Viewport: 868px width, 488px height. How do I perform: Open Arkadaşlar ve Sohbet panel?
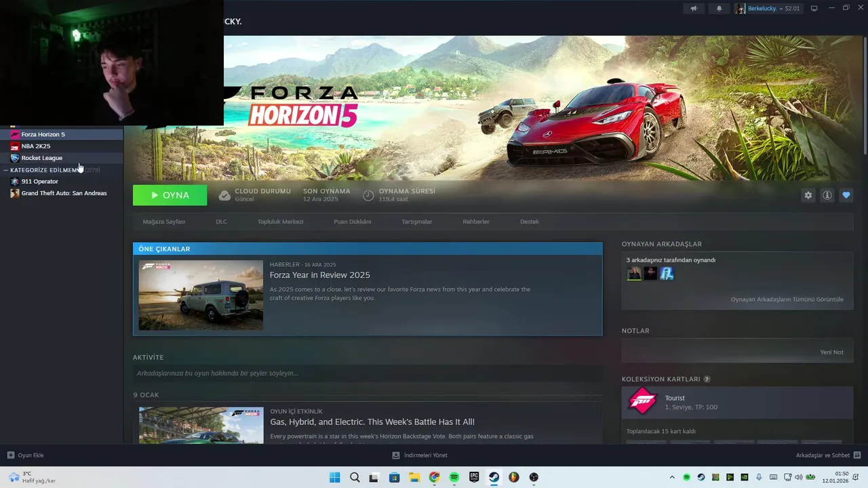pos(828,455)
